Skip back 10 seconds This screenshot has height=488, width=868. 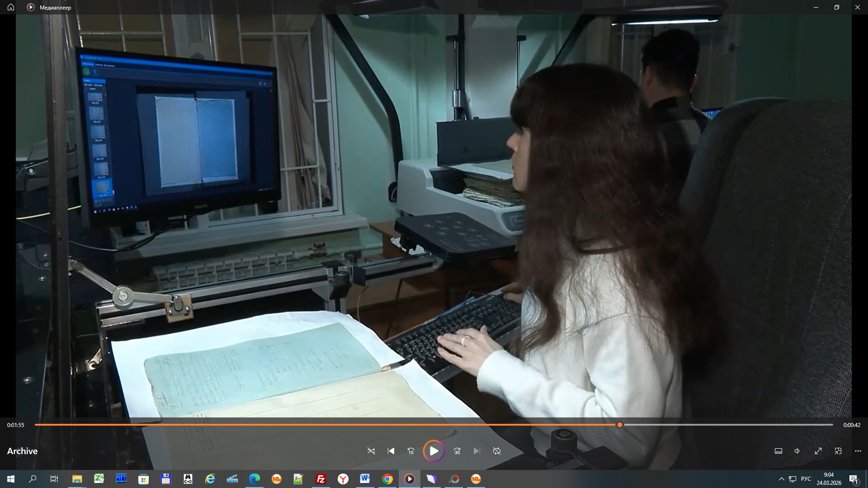coord(411,451)
